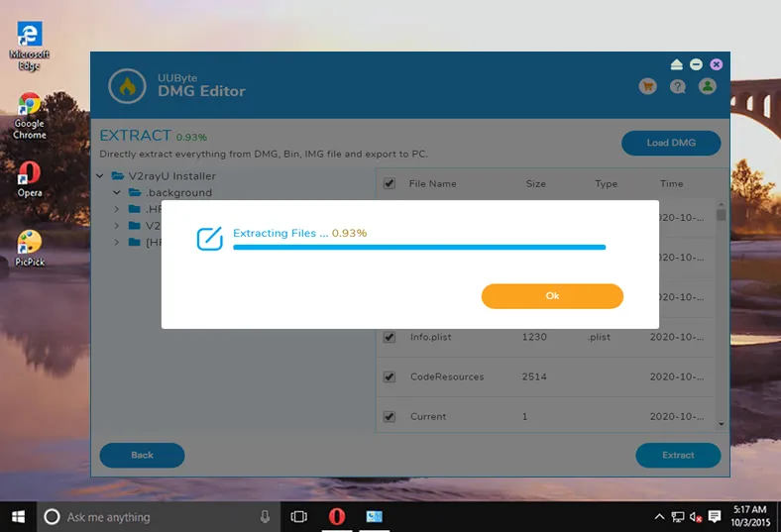Image resolution: width=781 pixels, height=532 pixels.
Task: Click the Back button
Action: pos(142,455)
